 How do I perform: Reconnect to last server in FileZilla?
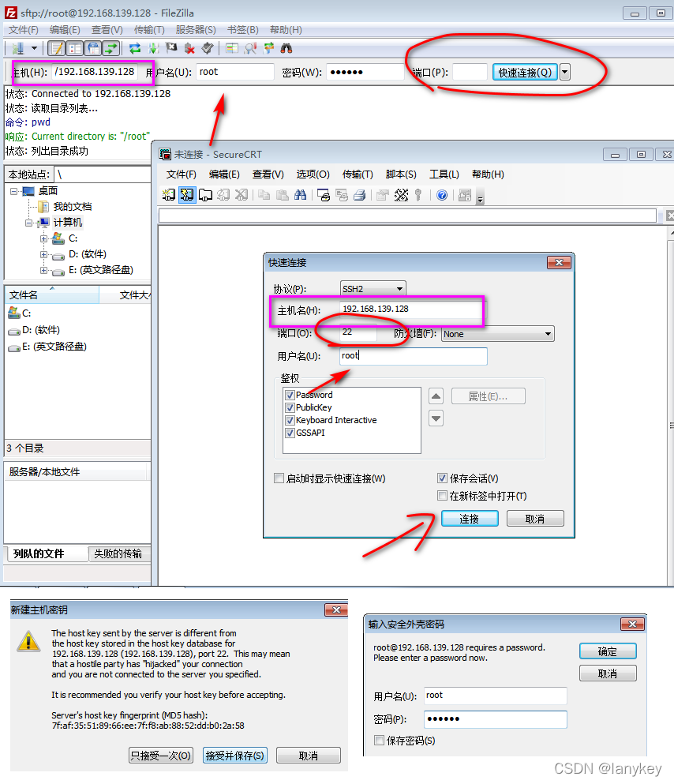pos(208,48)
